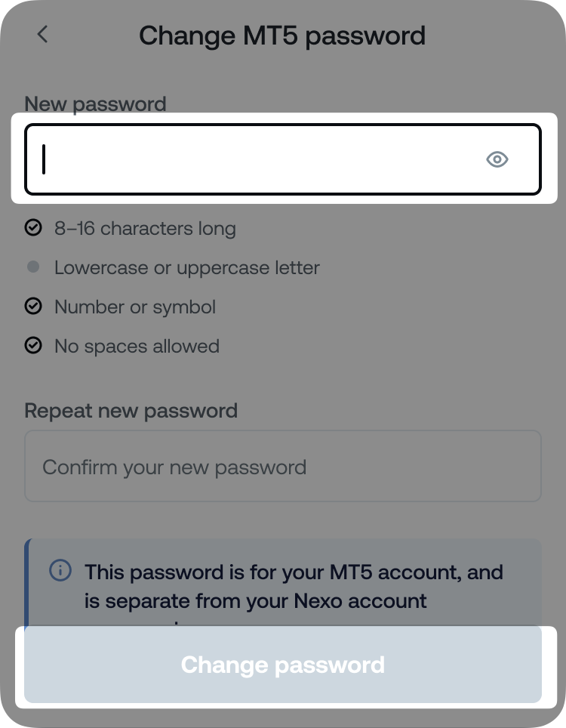Click the checkmark beside 8–16 characters long
Viewport: 566px width, 728px height.
[x=33, y=228]
